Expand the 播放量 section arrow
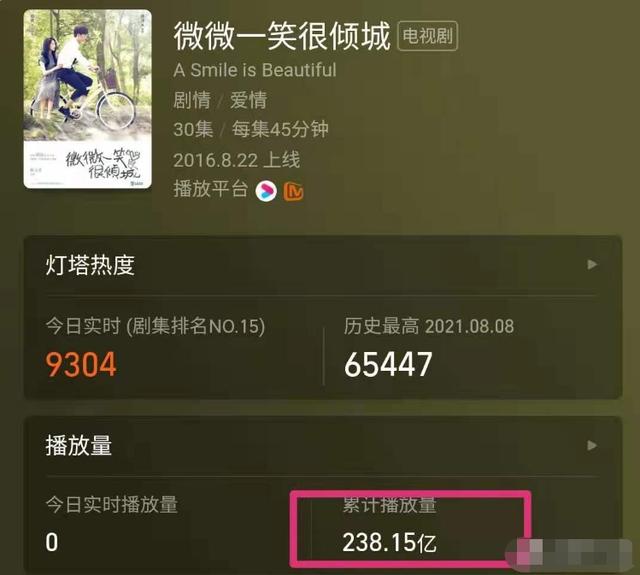640x575 pixels. [x=592, y=445]
